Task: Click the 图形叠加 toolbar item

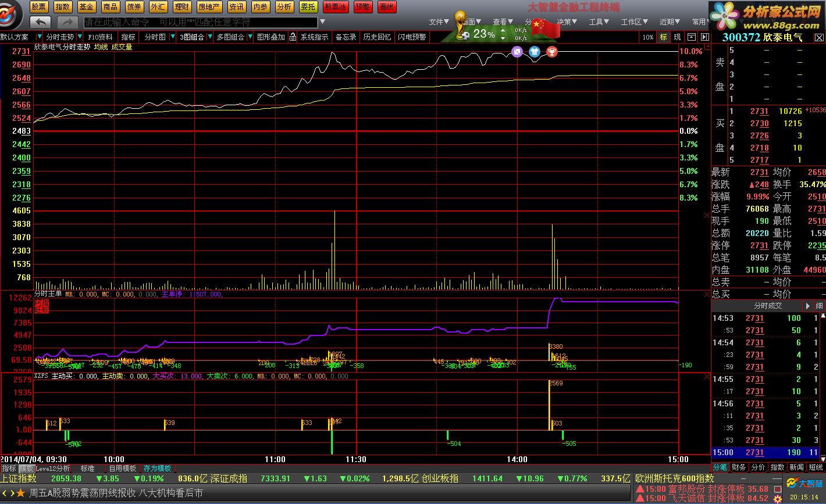Action: tap(271, 37)
